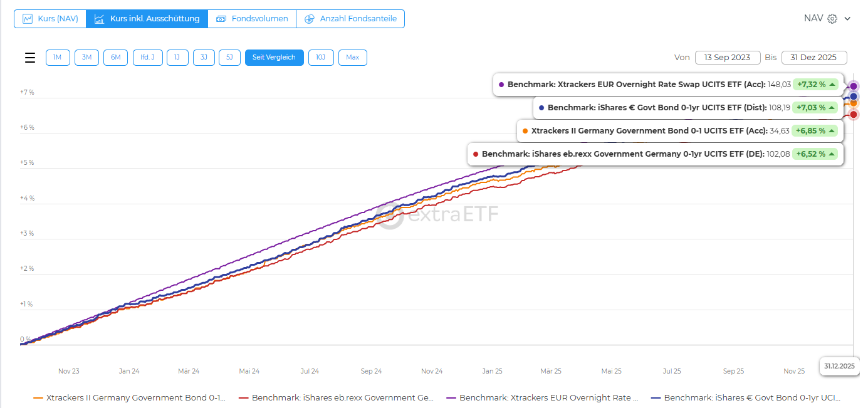Toggle Xtrackers EUR Overnight Rate legend series
Image resolution: width=868 pixels, height=408 pixels.
coord(543,397)
